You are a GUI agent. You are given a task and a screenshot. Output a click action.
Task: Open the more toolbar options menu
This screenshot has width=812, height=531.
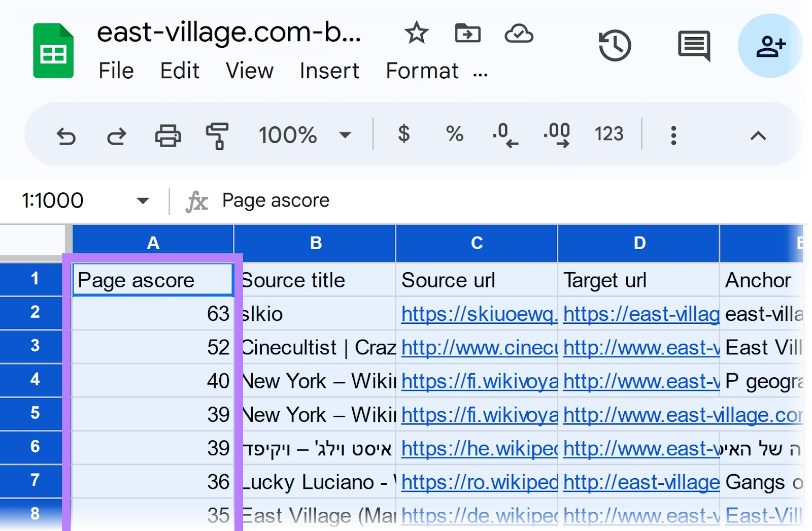tap(673, 135)
